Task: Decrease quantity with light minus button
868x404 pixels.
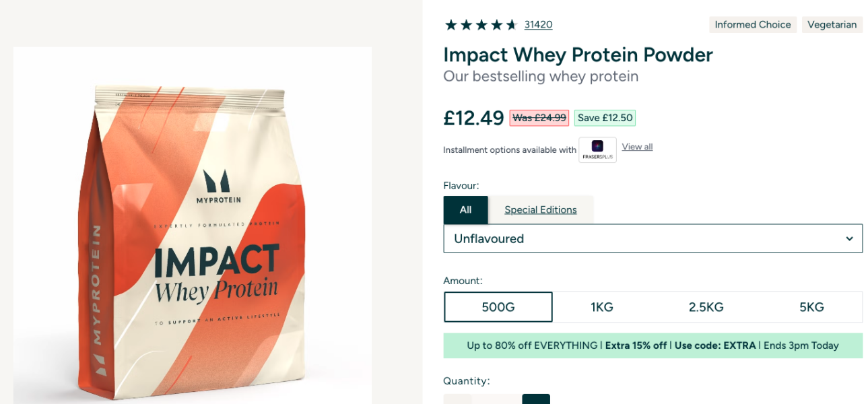Action: [457, 399]
